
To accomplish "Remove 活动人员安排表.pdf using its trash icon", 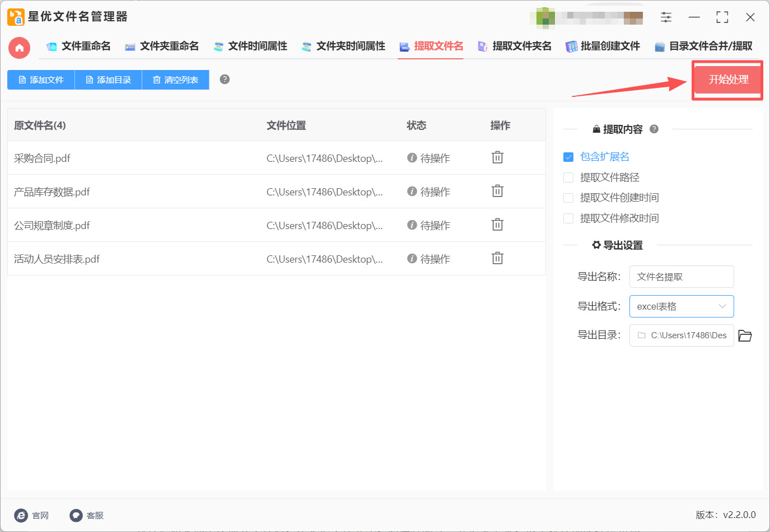I will coord(497,258).
